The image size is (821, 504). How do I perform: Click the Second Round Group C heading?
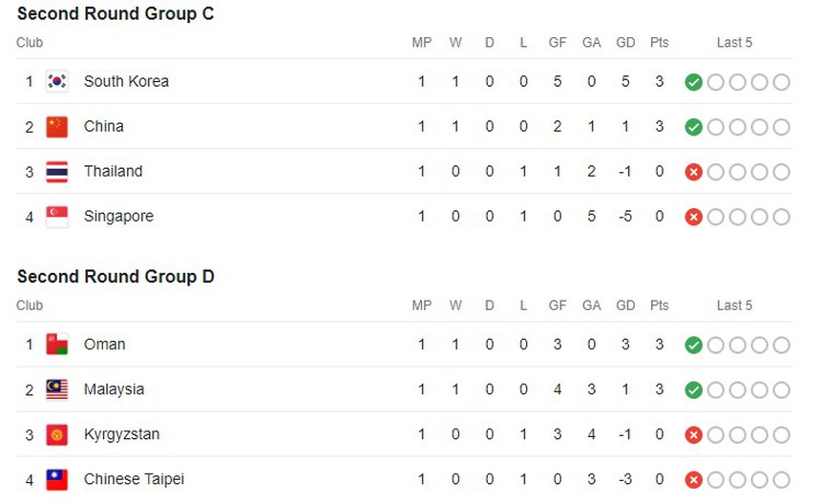click(116, 13)
